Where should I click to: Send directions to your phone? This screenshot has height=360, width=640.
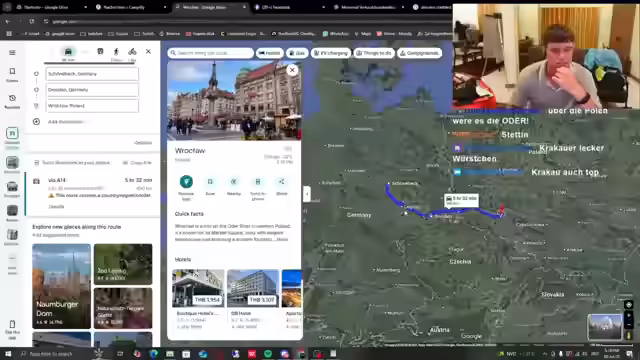(73, 162)
